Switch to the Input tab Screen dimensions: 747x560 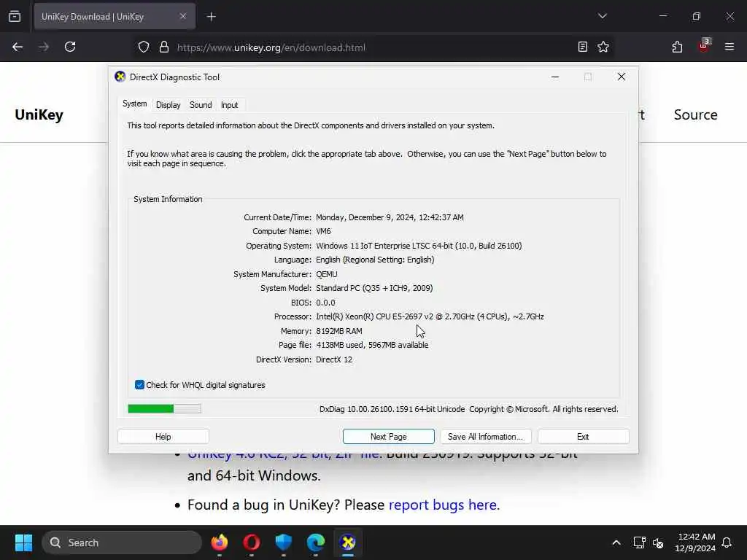(x=229, y=105)
